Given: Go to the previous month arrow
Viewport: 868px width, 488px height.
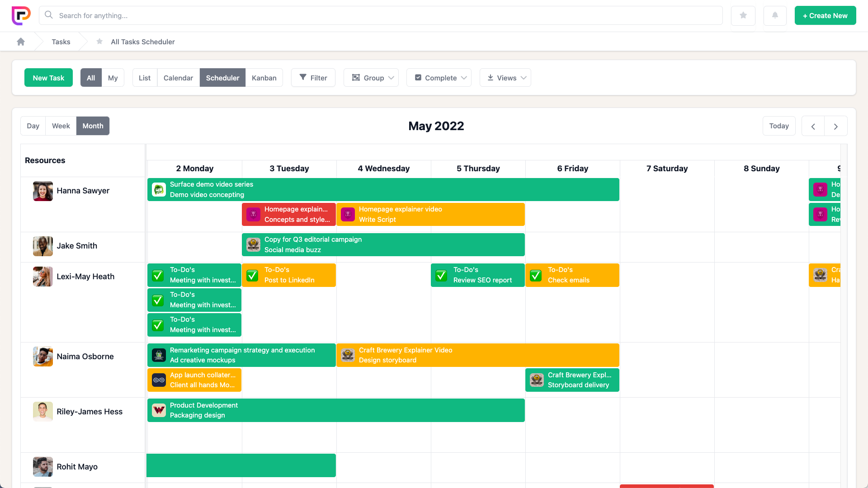Looking at the screenshot, I should (813, 126).
